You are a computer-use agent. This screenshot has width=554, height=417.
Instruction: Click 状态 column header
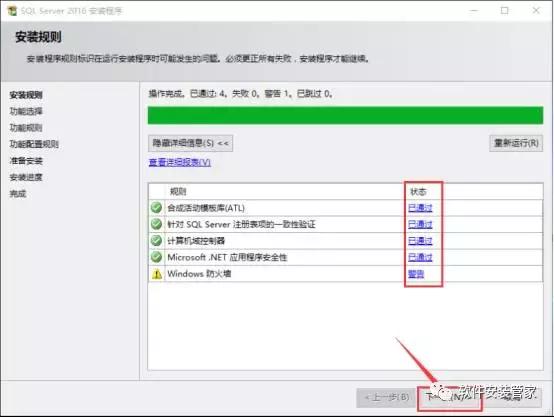[x=418, y=192]
